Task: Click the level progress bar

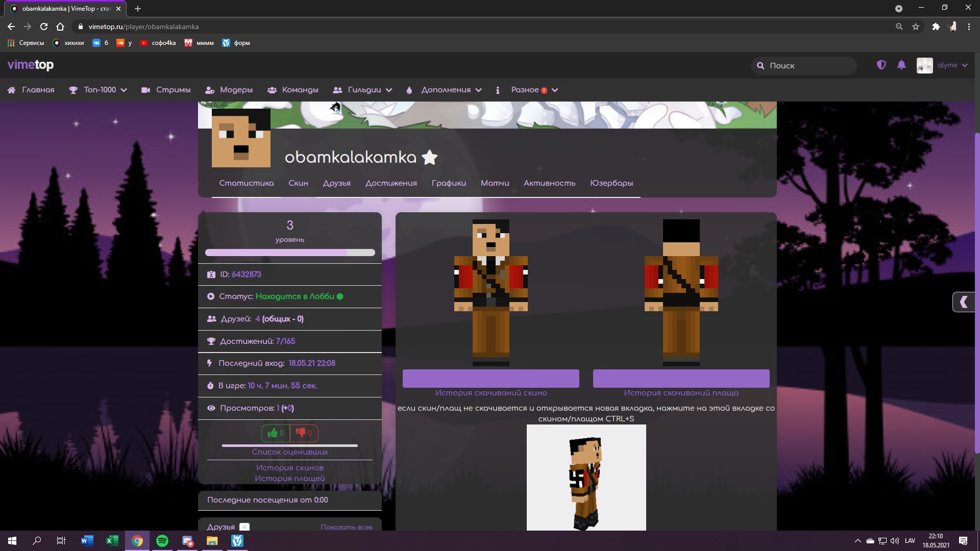Action: (x=289, y=253)
